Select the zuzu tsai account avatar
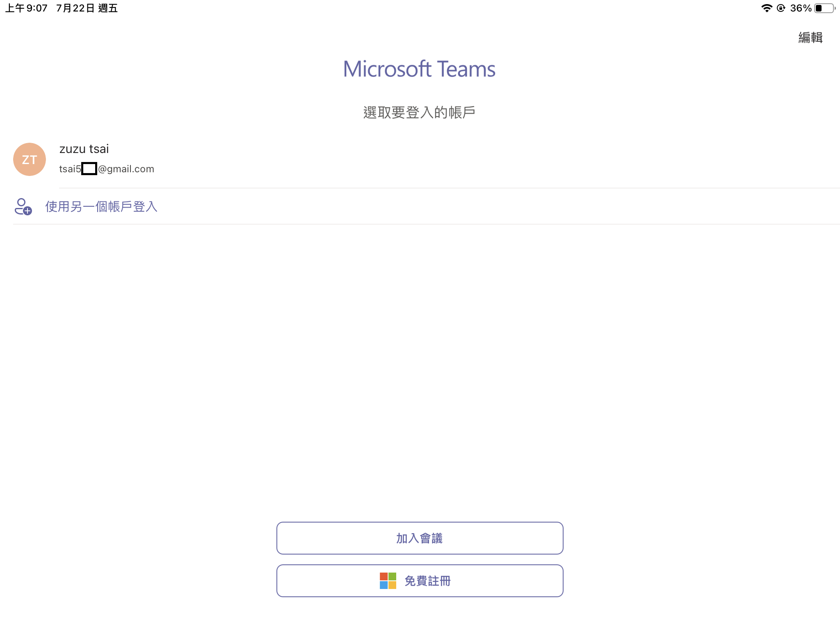The width and height of the screenshot is (840, 630). (30, 159)
